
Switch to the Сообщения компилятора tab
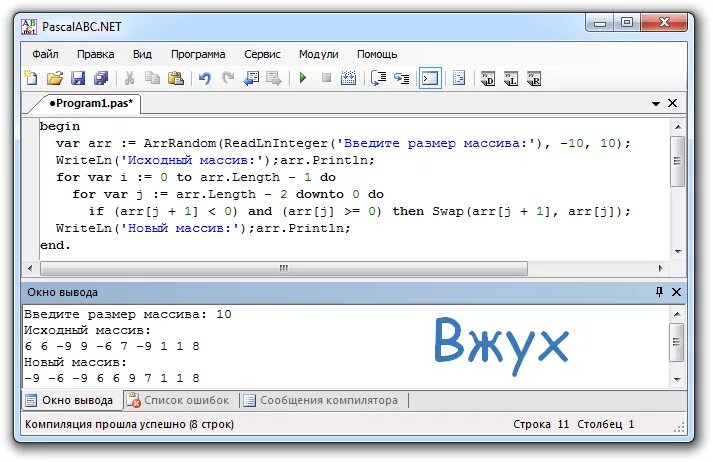coord(321,400)
